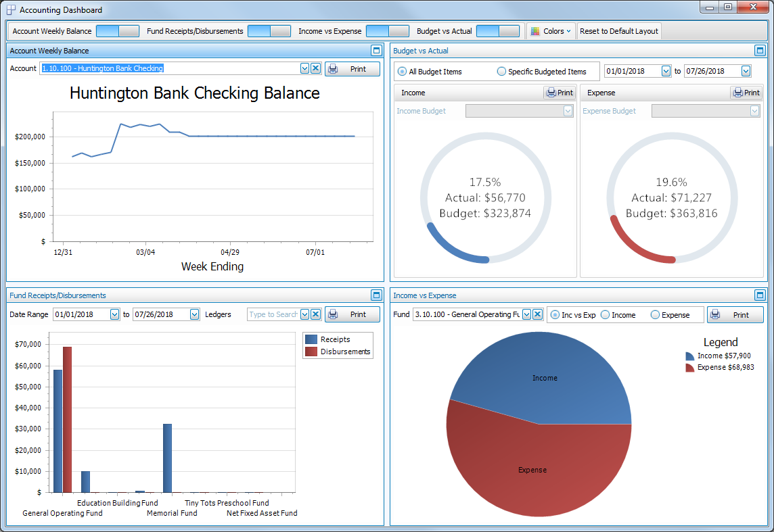Clear the Fund selection with X icon
774x532 pixels.
(537, 314)
